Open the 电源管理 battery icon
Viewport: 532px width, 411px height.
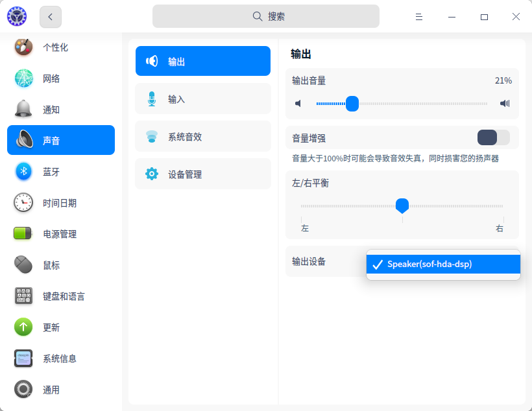(23, 233)
